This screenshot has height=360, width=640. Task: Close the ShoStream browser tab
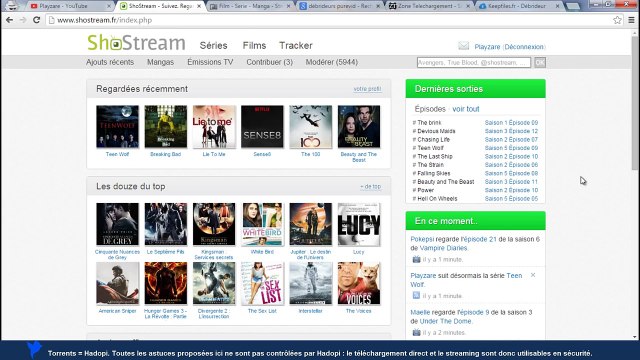pyautogui.click(x=199, y=6)
